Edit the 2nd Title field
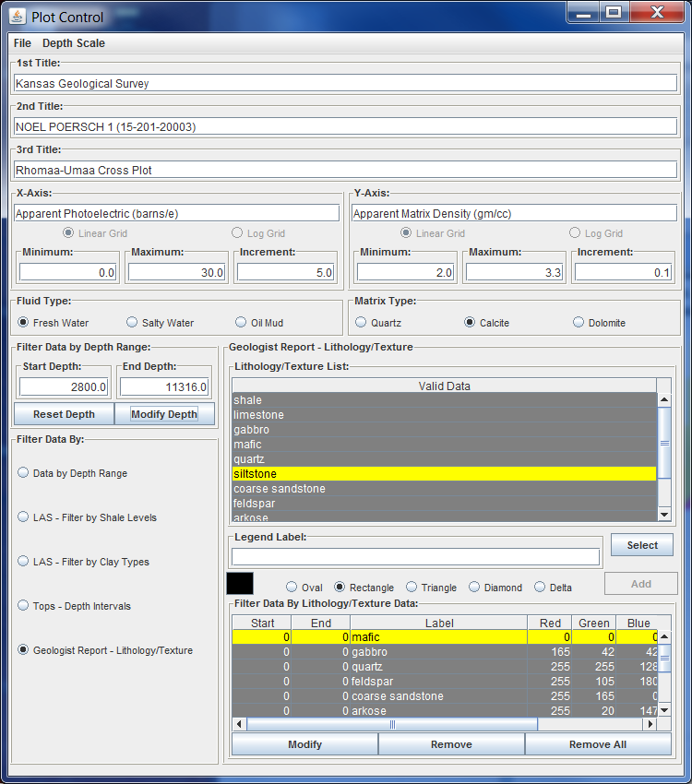The image size is (692, 784). point(345,127)
